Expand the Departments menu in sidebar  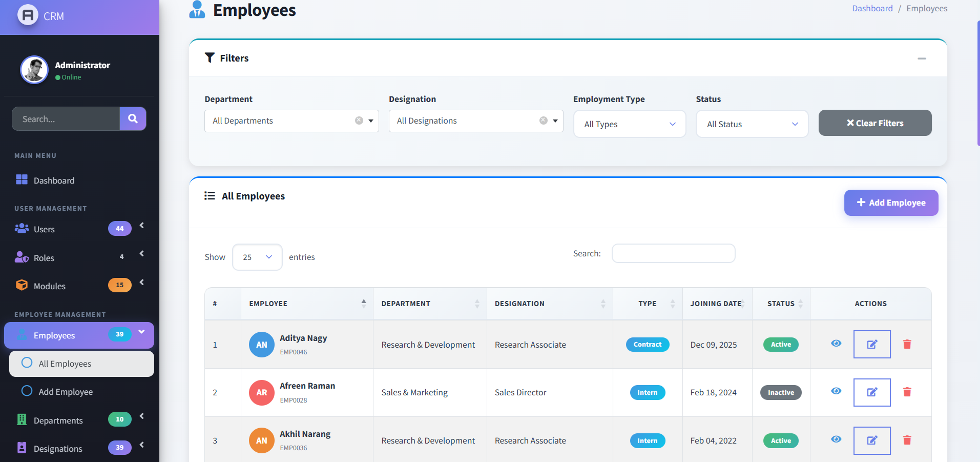click(x=58, y=420)
